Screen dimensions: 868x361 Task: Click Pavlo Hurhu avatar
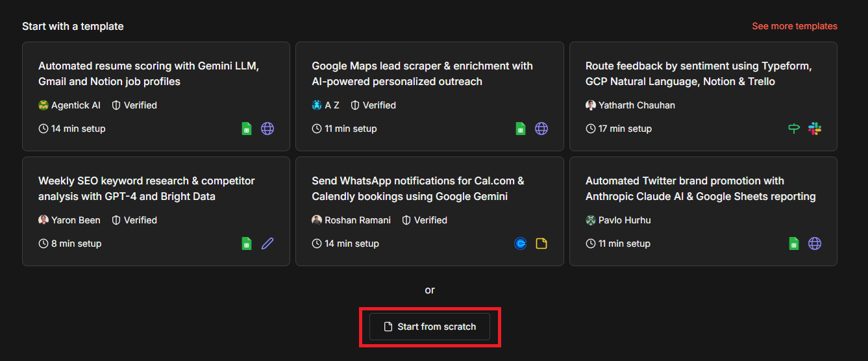tap(591, 220)
